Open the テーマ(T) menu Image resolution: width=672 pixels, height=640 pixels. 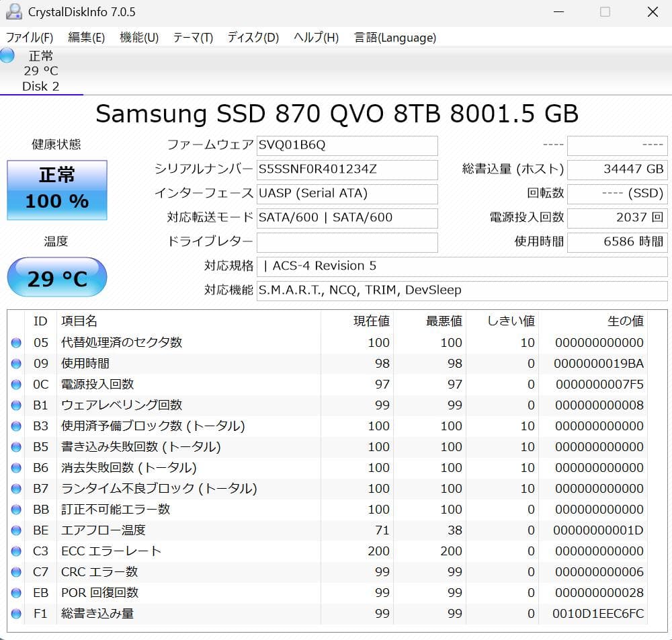pos(192,38)
